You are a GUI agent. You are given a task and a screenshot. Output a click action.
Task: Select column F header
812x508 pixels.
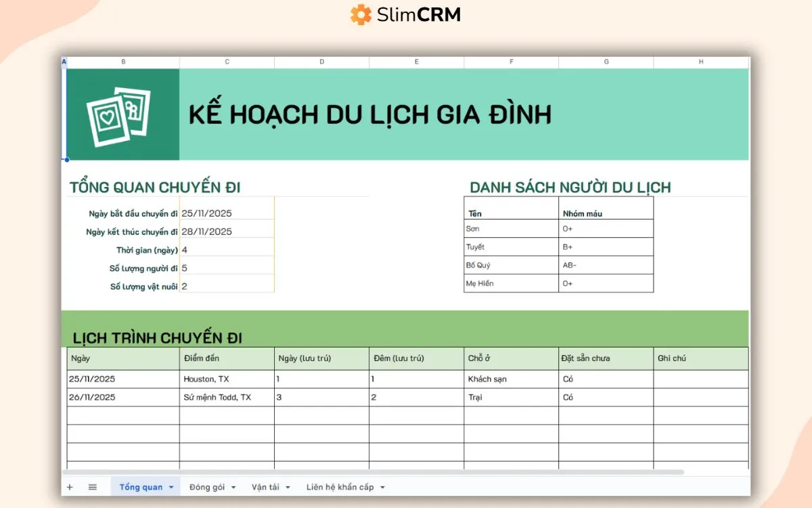511,62
